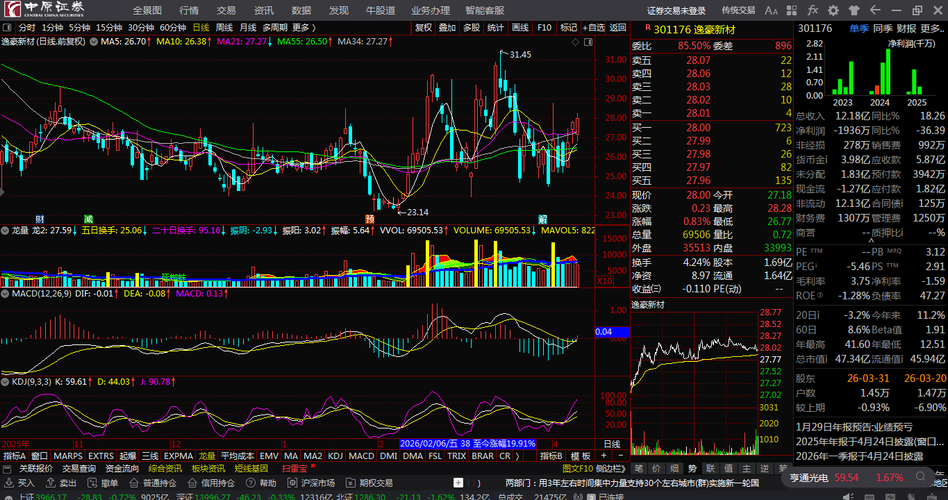Go back with the left arrow icon
Image resolution: width=948 pixels, height=500 pixels.
click(x=875, y=10)
